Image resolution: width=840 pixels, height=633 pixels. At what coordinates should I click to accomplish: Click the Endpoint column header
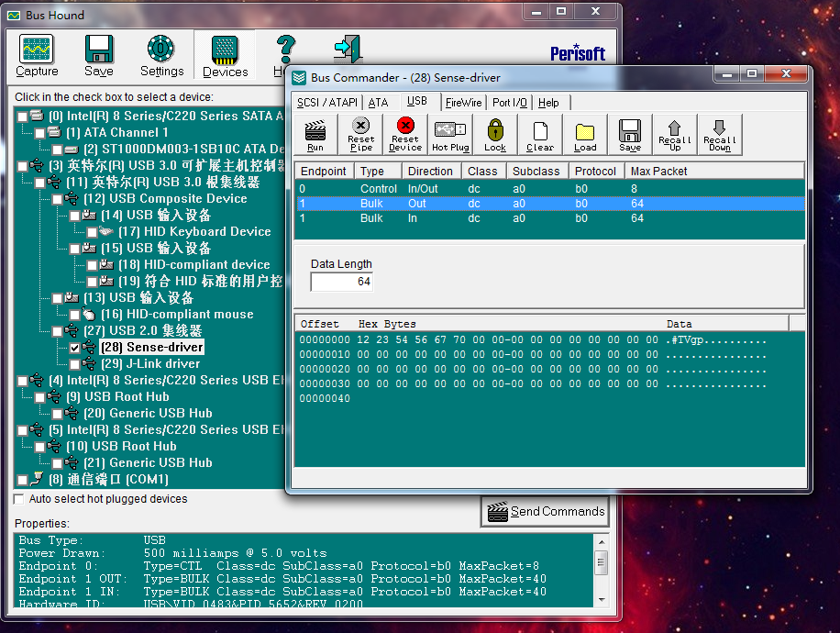point(324,171)
